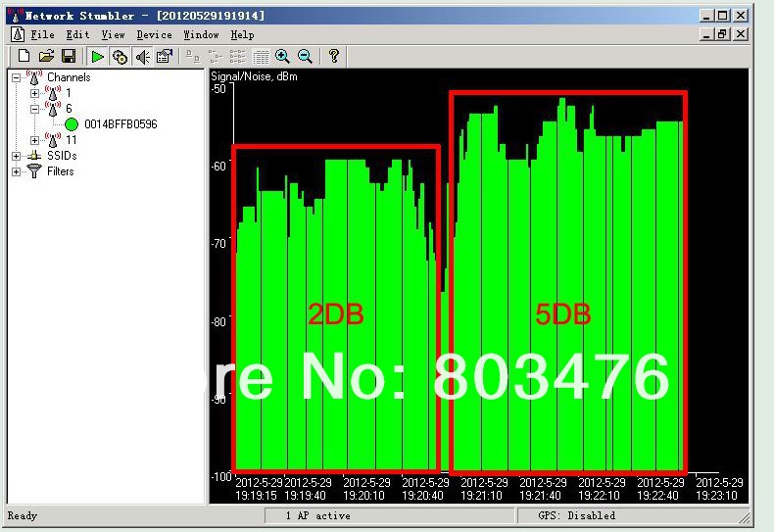Click the antenna icon of channel 6

pos(52,109)
